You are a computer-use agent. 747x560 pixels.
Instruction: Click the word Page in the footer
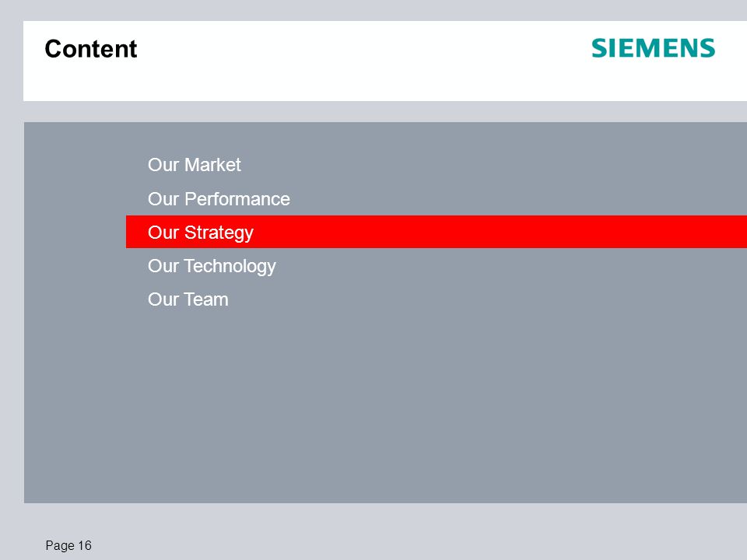click(60, 546)
